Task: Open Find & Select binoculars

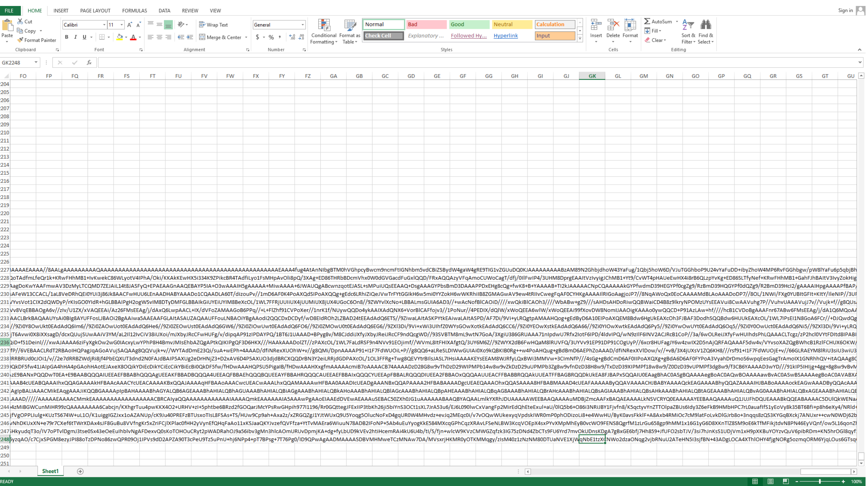Action: [x=706, y=32]
